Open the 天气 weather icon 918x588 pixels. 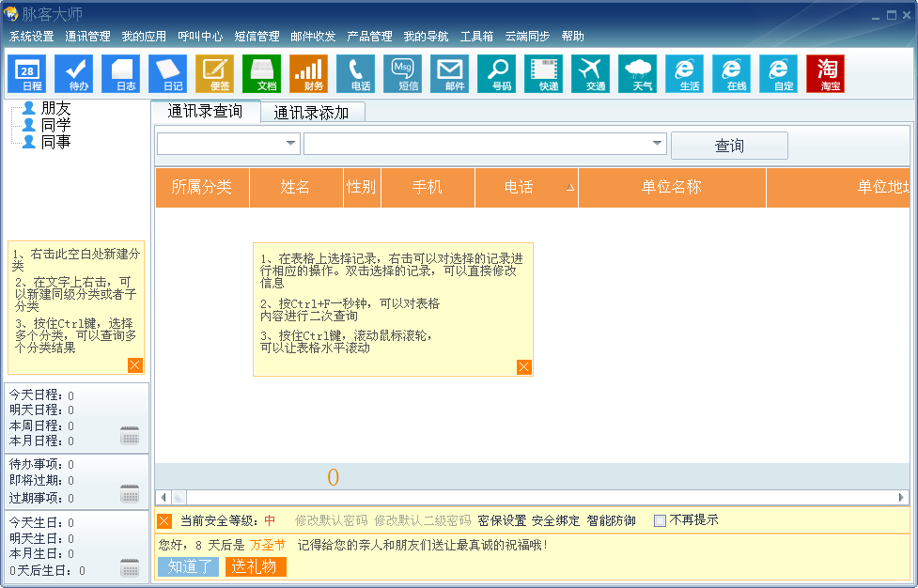point(638,73)
